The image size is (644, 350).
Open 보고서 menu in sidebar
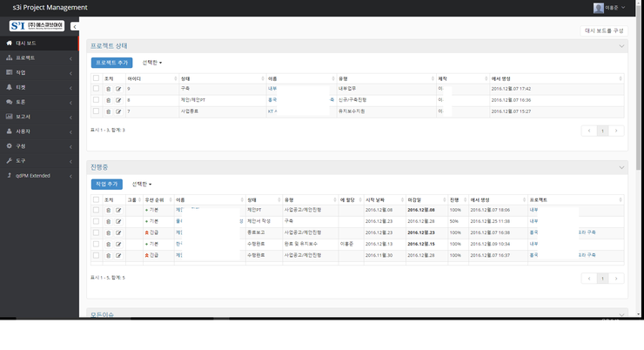[x=38, y=116]
